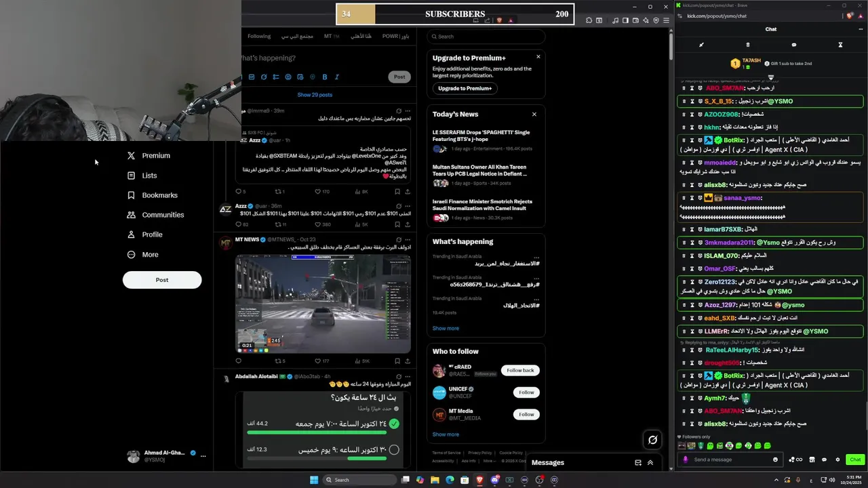Click the Grok icon in composer toolbar
This screenshot has height=488, width=868.
(264, 77)
